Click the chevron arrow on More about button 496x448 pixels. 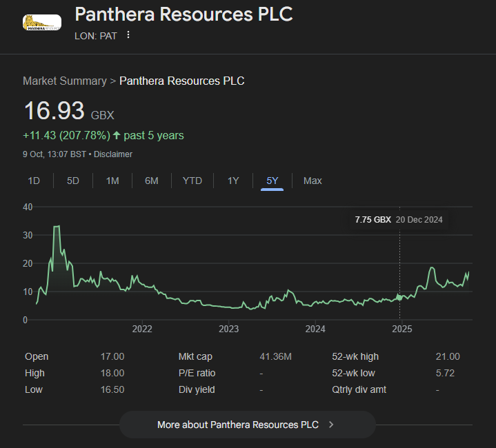331,425
